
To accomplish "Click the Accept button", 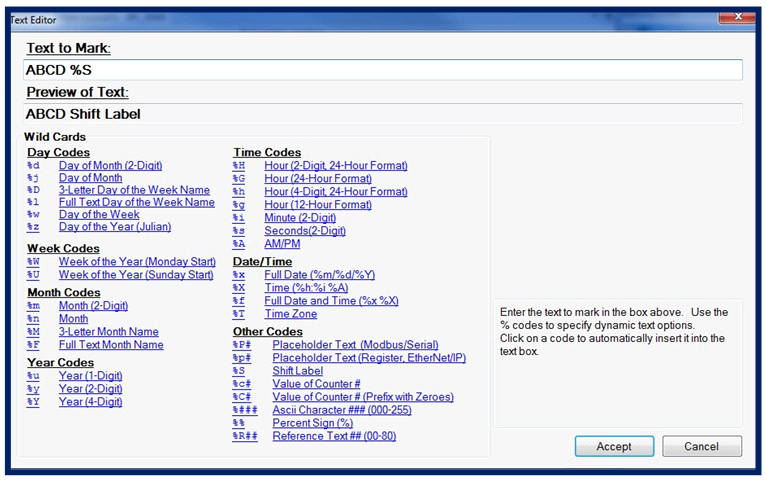I will [613, 446].
